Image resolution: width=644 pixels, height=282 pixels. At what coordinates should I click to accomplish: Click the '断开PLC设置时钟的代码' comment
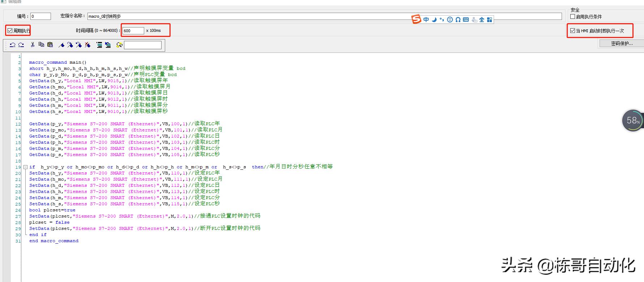pos(230,228)
